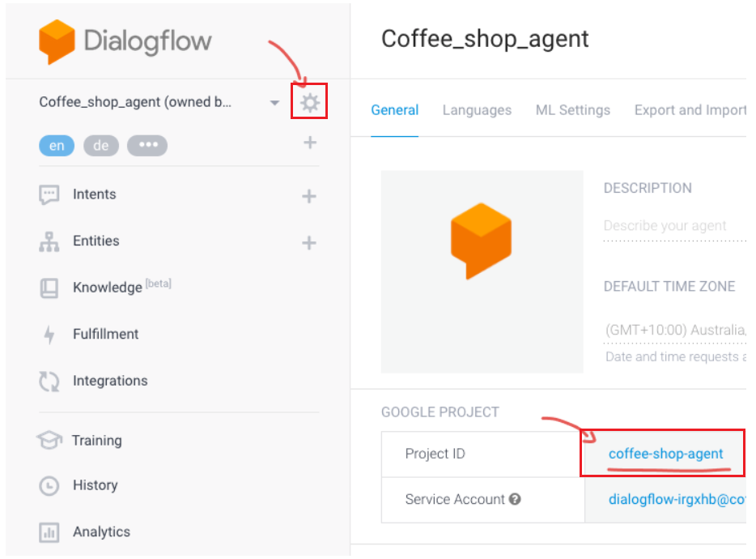Image resolution: width=756 pixels, height=559 pixels.
Task: Click the Service Account help icon
Action: click(515, 499)
